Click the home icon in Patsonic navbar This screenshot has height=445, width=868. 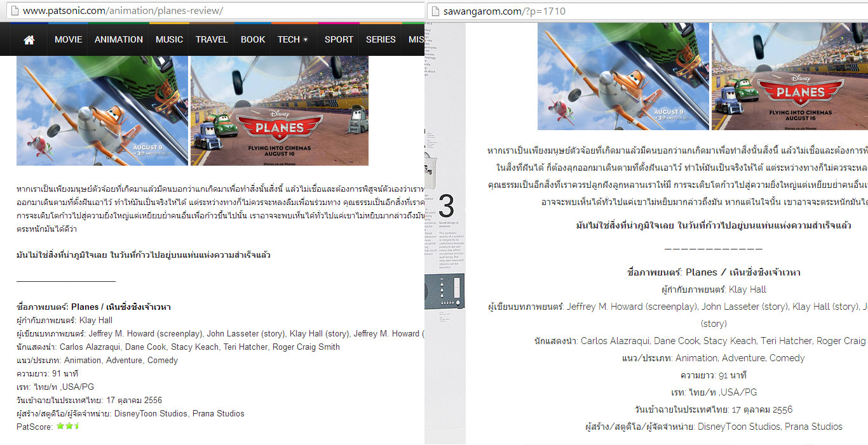click(x=29, y=39)
